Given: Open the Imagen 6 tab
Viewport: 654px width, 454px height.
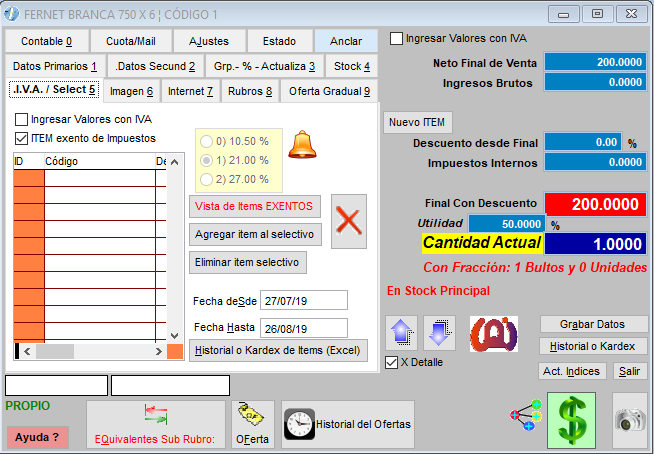Looking at the screenshot, I should (131, 91).
